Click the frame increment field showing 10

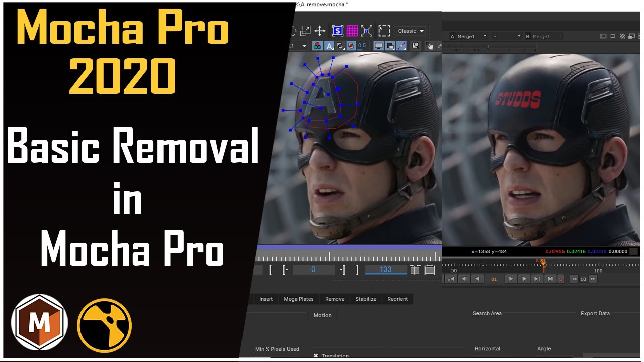tap(583, 279)
